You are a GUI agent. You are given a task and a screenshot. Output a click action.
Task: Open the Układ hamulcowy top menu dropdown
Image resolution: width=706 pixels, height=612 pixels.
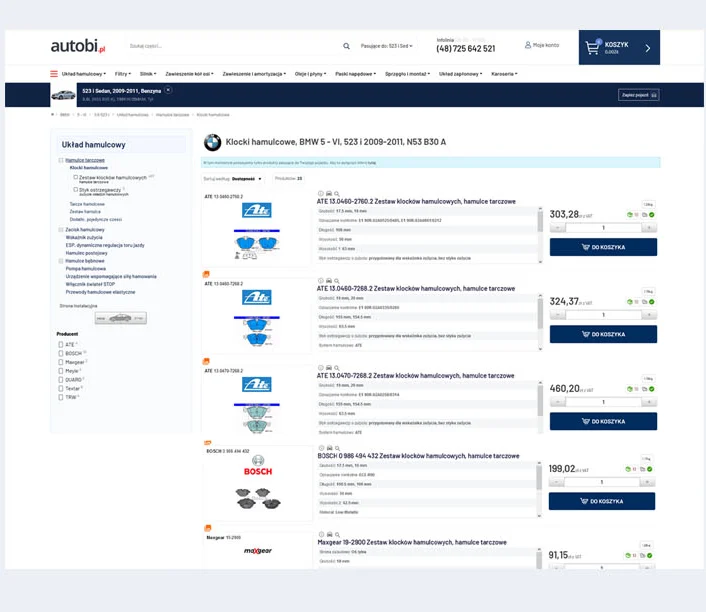[84, 74]
